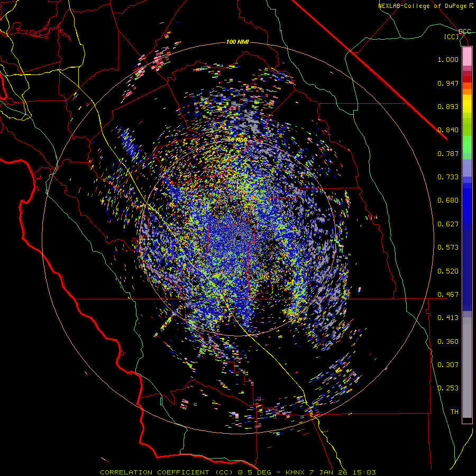
Task: Select the 0.680 legend value
Action: click(448, 200)
